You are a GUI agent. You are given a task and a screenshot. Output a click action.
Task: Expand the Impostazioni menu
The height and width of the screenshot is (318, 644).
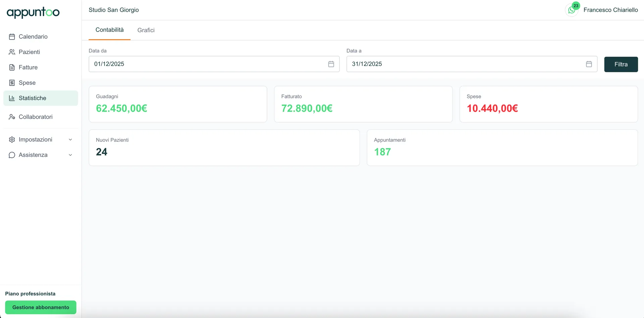[x=70, y=139]
